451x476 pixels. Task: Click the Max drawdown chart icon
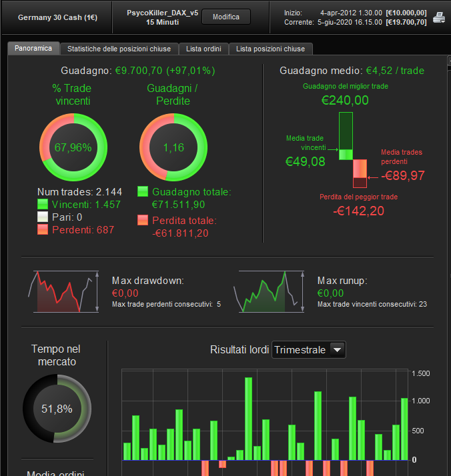point(64,292)
